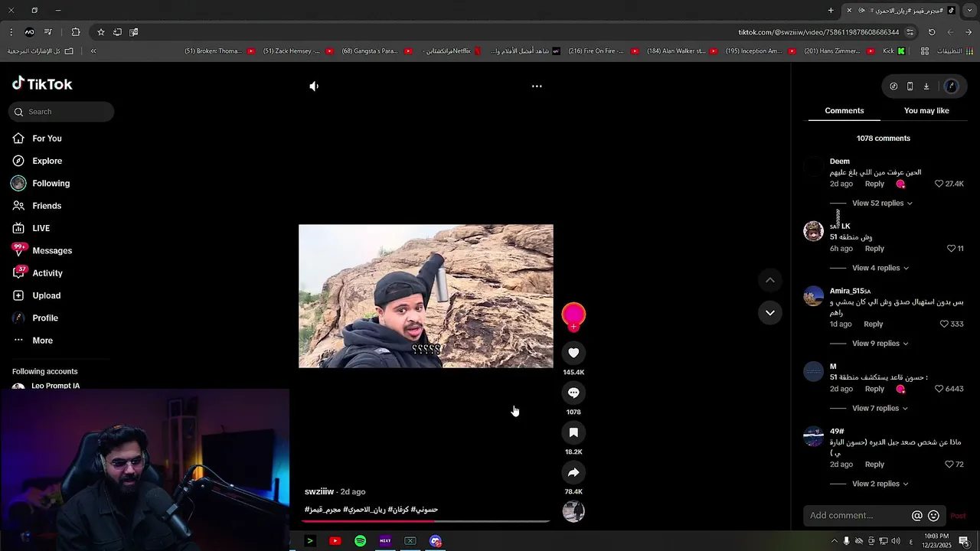Open Messages in the sidebar
980x551 pixels.
[52, 251]
